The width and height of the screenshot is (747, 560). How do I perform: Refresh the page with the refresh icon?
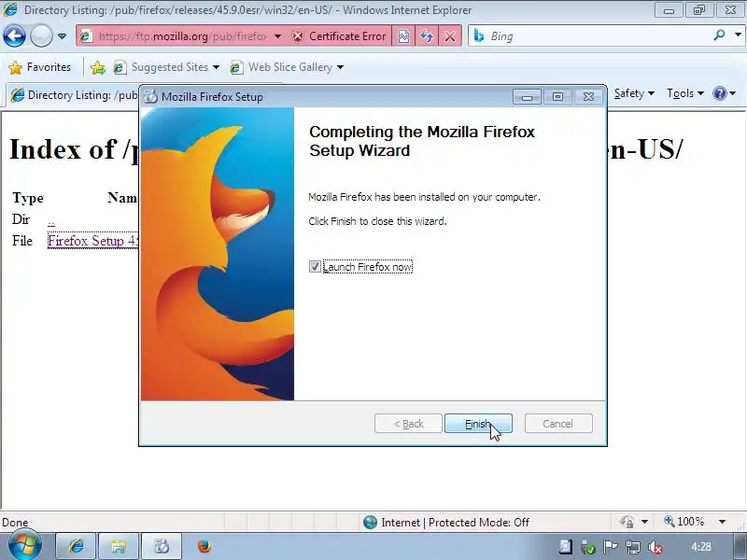427,36
